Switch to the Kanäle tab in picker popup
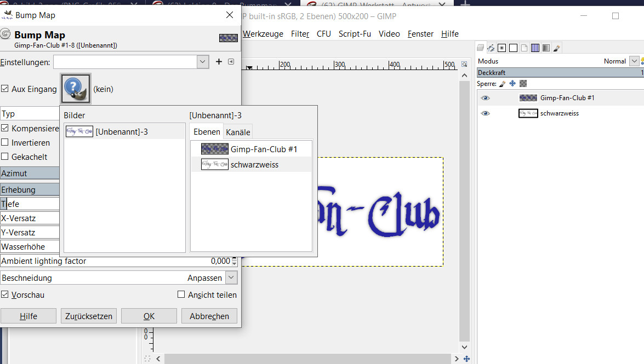The image size is (644, 364). tap(238, 132)
